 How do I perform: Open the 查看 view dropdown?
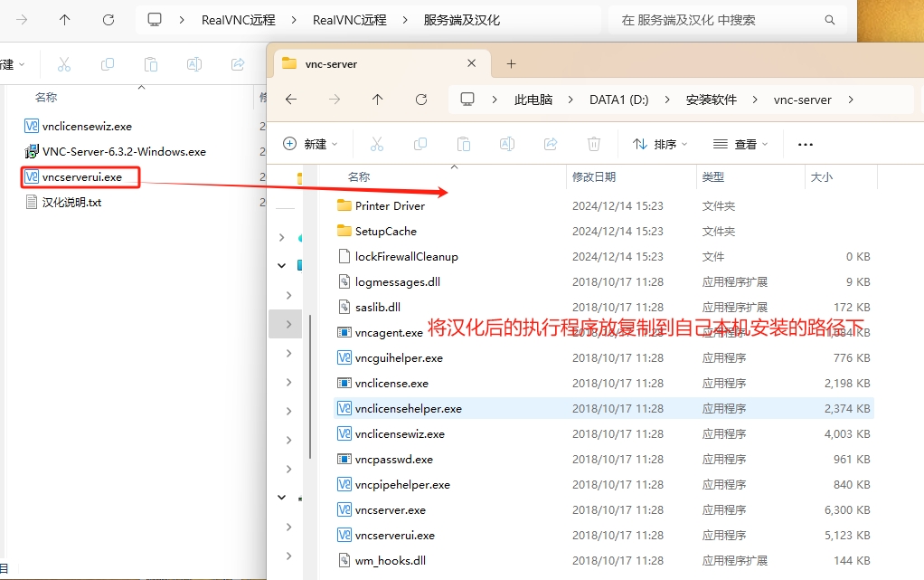(x=740, y=144)
